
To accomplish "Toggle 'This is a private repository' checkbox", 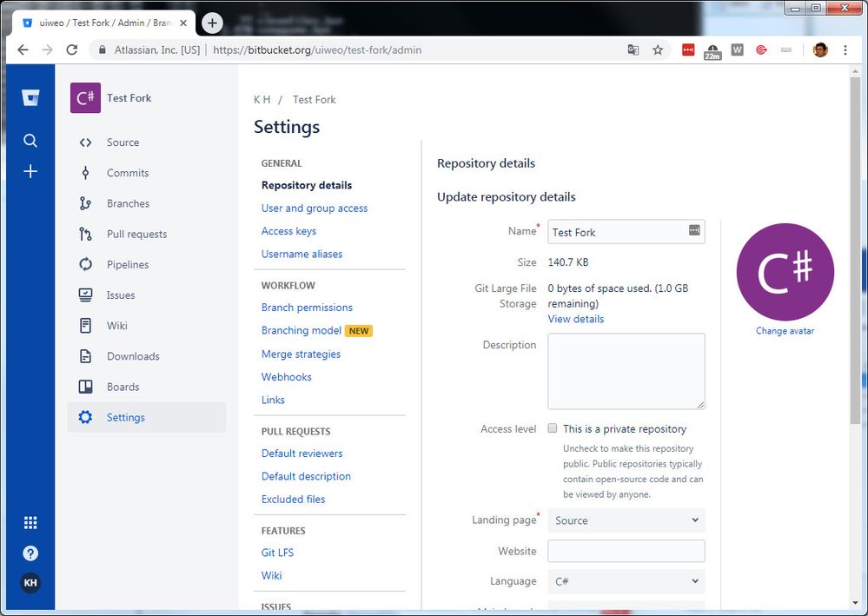I will (x=552, y=427).
